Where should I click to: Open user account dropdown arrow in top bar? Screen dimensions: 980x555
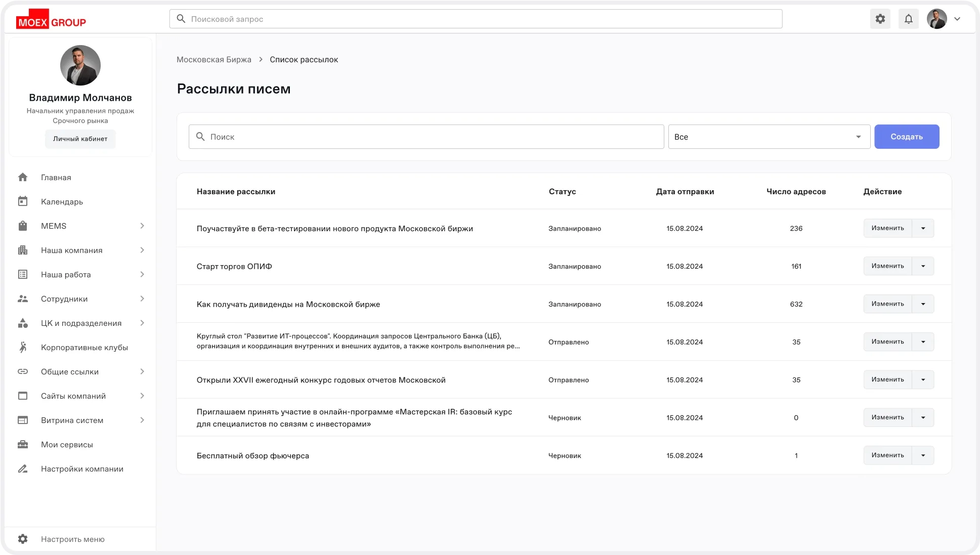(957, 19)
